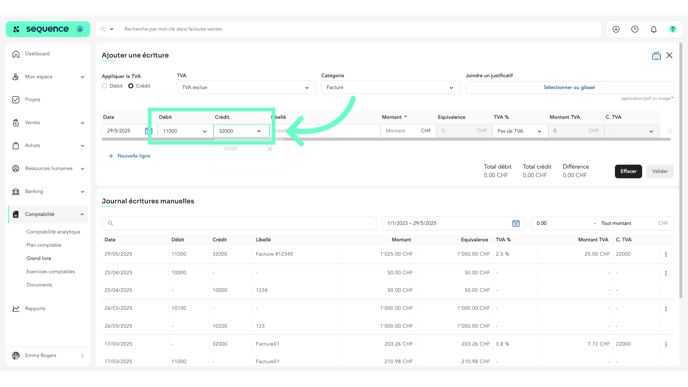This screenshot has height=387, width=688.
Task: Click the entry row horizontal scrollbar
Action: [x=386, y=140]
